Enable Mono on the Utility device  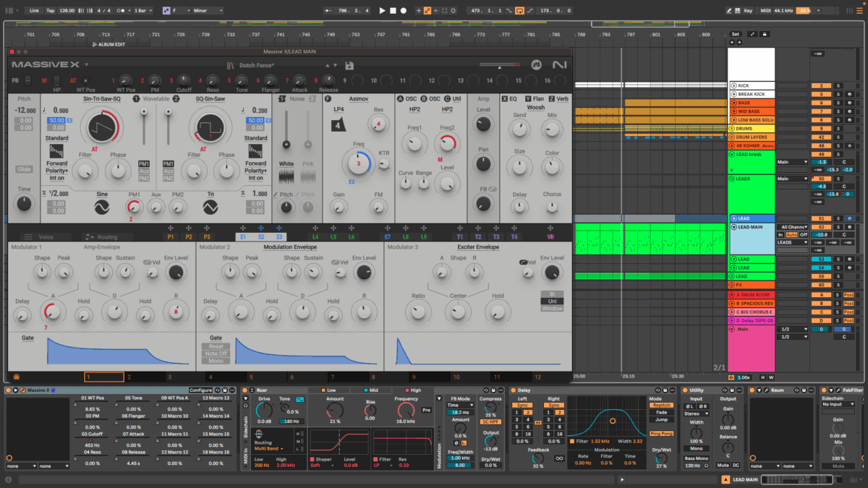coord(697,448)
